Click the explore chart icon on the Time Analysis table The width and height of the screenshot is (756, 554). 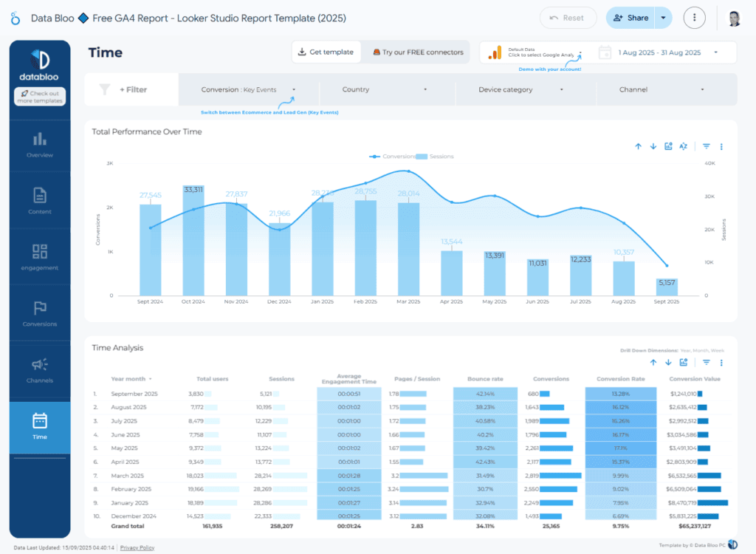[684, 363]
